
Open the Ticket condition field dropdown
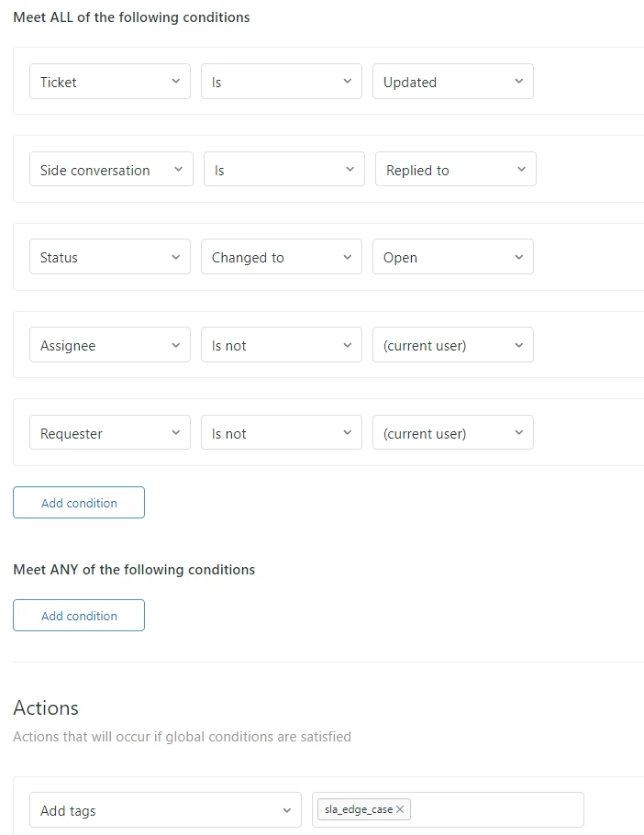tap(110, 82)
